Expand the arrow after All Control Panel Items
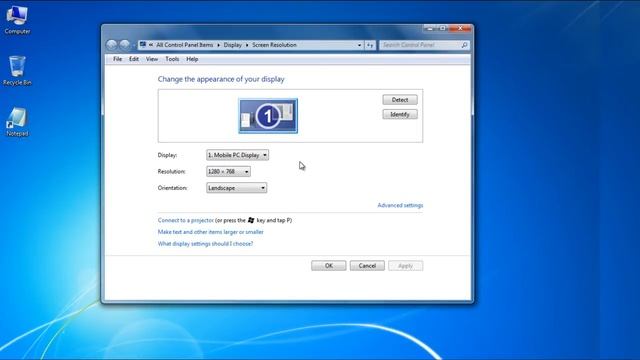Image resolution: width=640 pixels, height=360 pixels. (x=218, y=45)
